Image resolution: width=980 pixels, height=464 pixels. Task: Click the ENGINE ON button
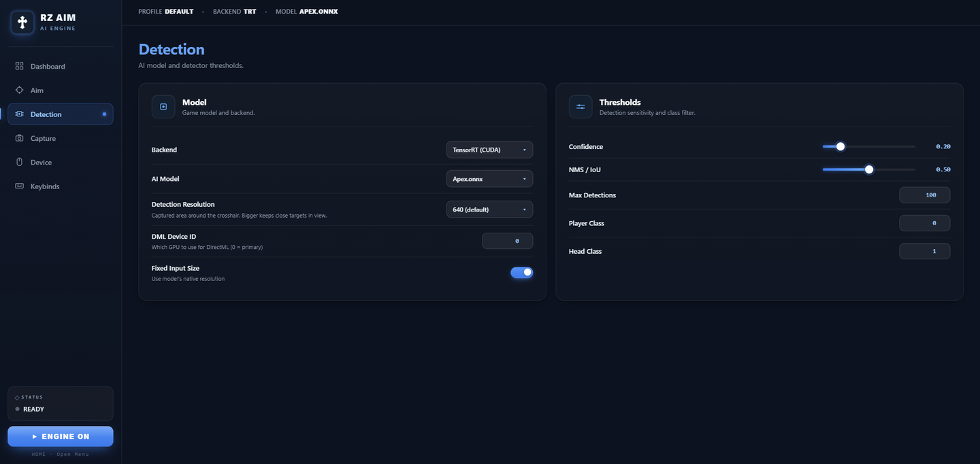(61, 437)
